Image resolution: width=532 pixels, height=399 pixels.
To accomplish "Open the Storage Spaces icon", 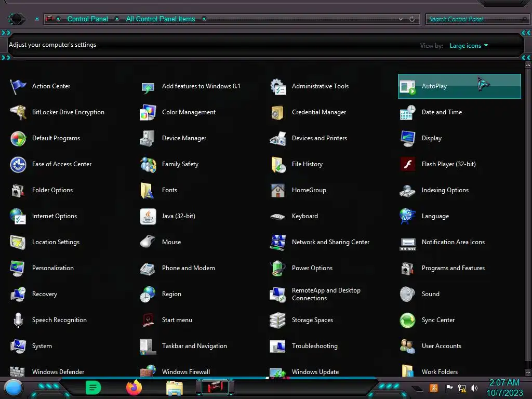I will click(278, 320).
